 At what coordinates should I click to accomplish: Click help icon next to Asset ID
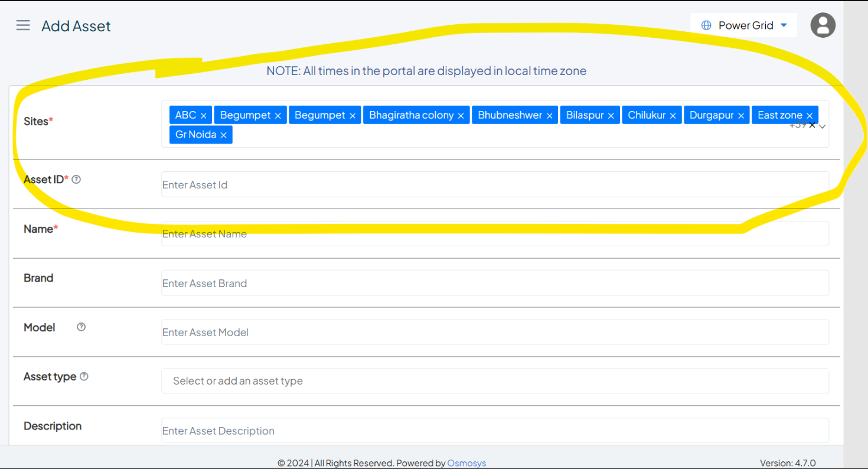pos(76,180)
